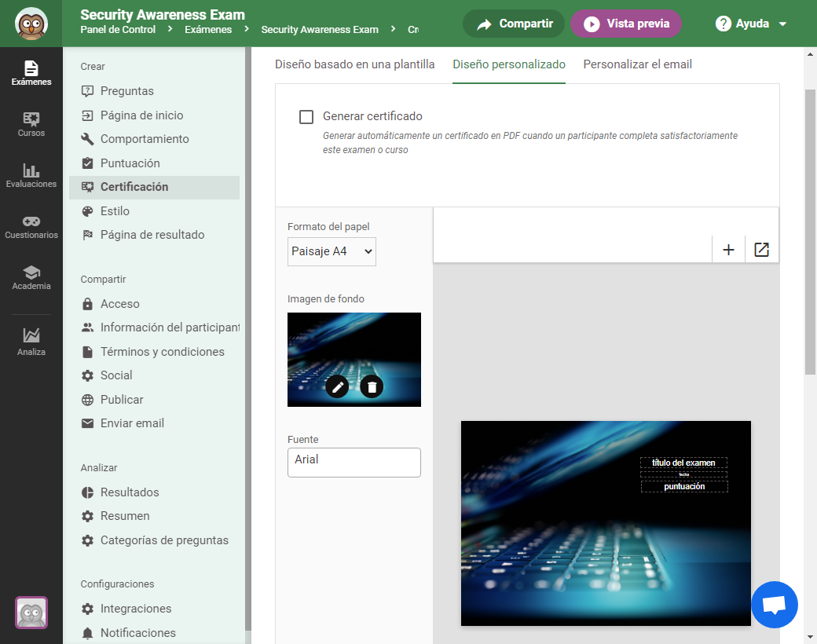Click the Preguntas icon in the sidebar
This screenshot has height=644, width=817.
click(87, 91)
